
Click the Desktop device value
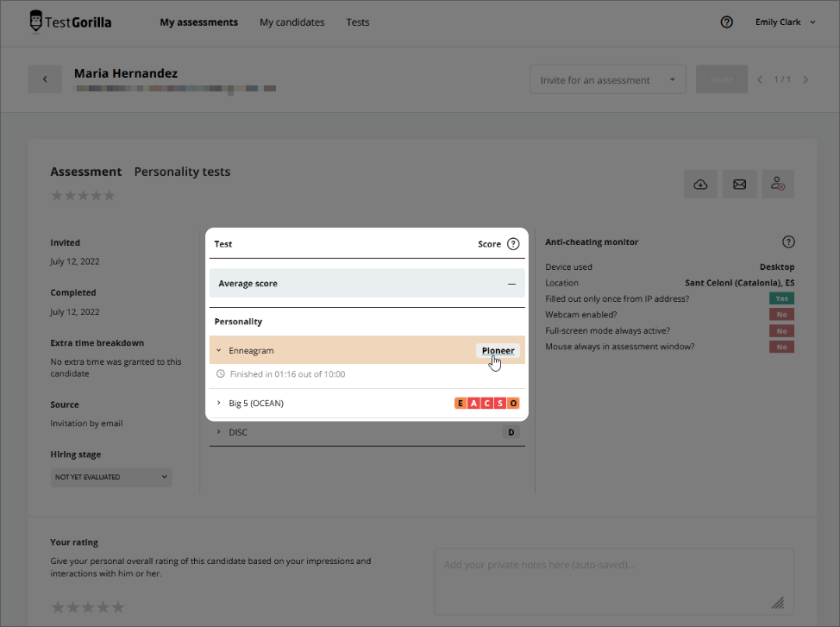click(x=777, y=266)
